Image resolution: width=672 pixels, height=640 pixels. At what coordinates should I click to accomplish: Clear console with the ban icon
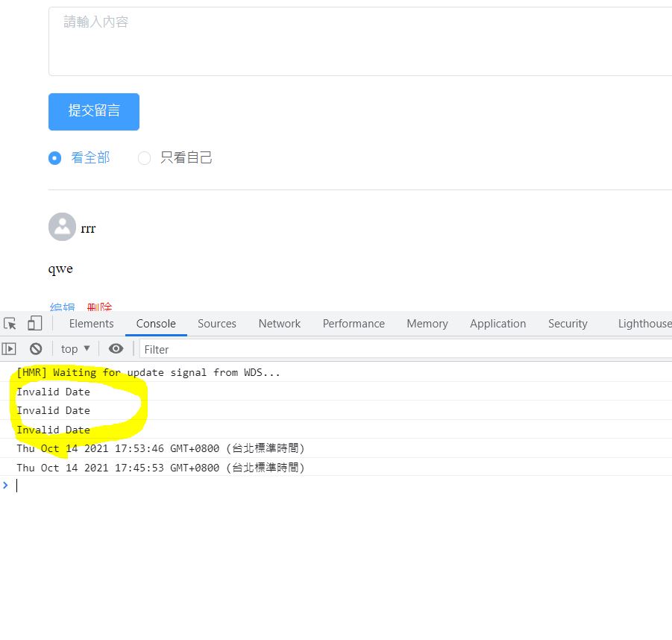(x=36, y=349)
